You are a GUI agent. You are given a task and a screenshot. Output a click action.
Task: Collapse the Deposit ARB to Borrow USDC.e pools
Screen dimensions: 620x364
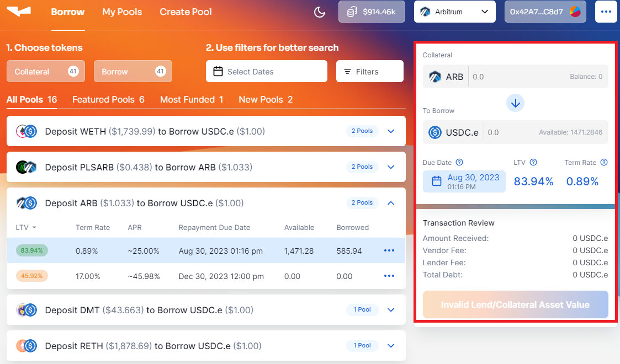click(x=391, y=203)
